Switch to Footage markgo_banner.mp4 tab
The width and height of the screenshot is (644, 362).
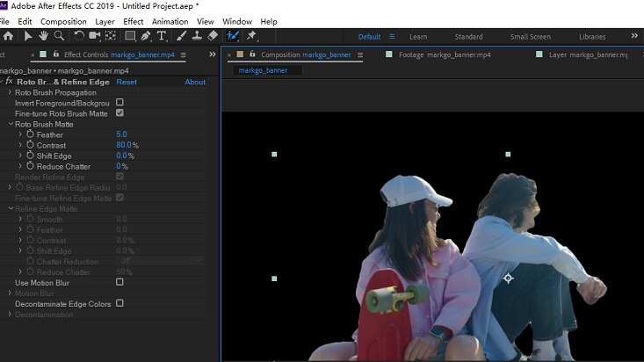click(445, 54)
